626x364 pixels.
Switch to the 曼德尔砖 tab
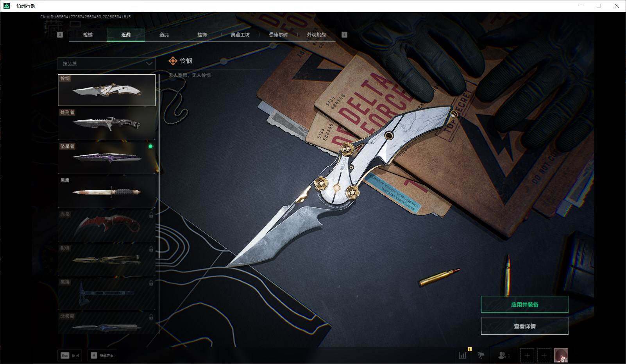click(278, 35)
